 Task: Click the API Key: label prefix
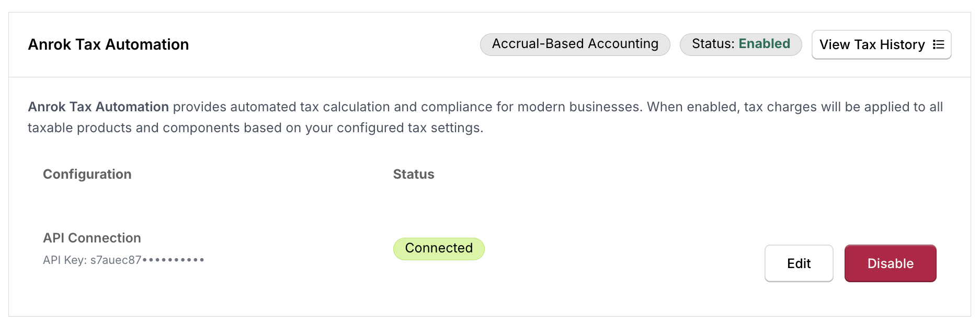(65, 260)
